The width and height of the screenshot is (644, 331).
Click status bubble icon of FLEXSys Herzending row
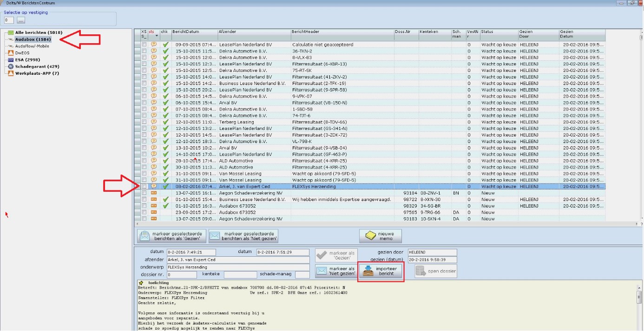point(154,187)
